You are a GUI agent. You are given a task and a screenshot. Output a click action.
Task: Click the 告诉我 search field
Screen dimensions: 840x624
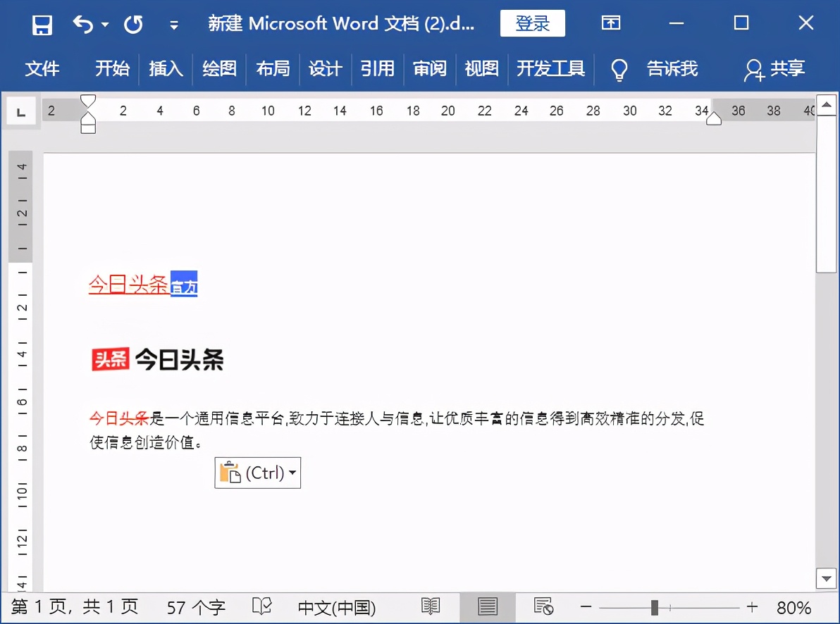click(672, 68)
